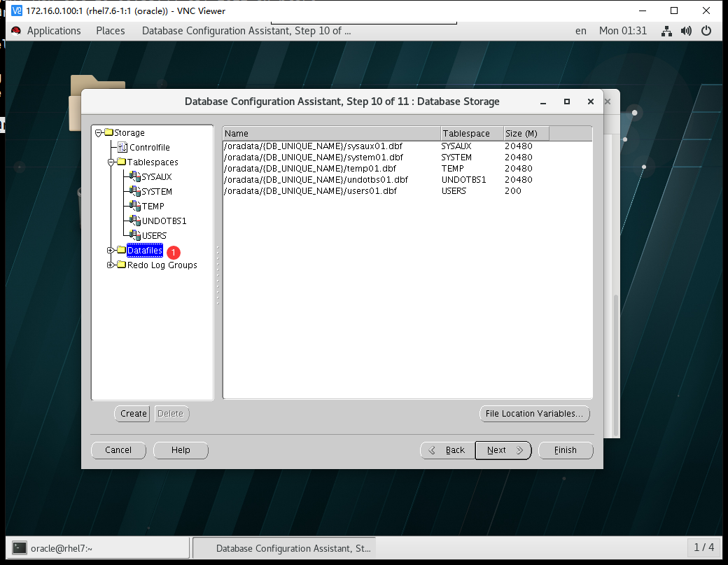Viewport: 728px width, 565px height.
Task: Expand the Datafiles tree node
Action: pos(111,250)
